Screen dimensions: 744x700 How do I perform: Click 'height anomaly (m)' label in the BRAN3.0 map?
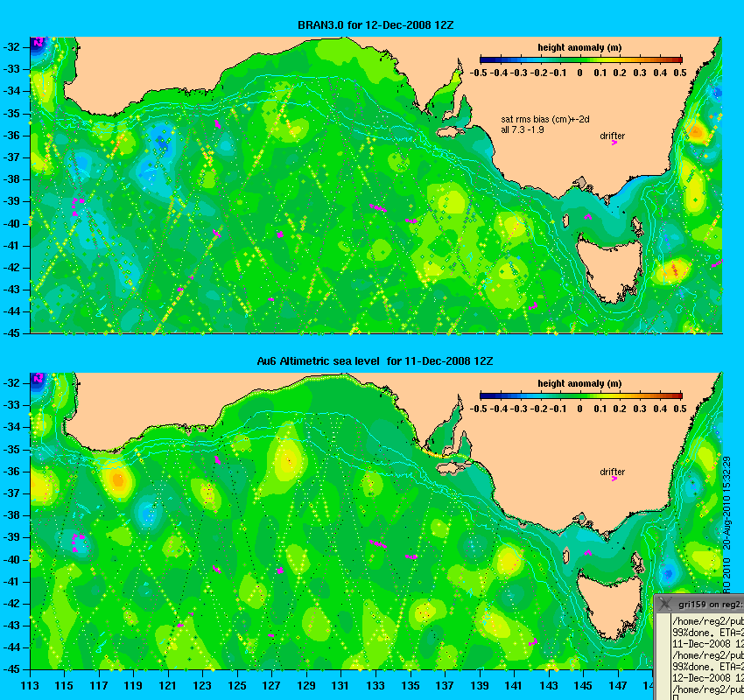(579, 47)
